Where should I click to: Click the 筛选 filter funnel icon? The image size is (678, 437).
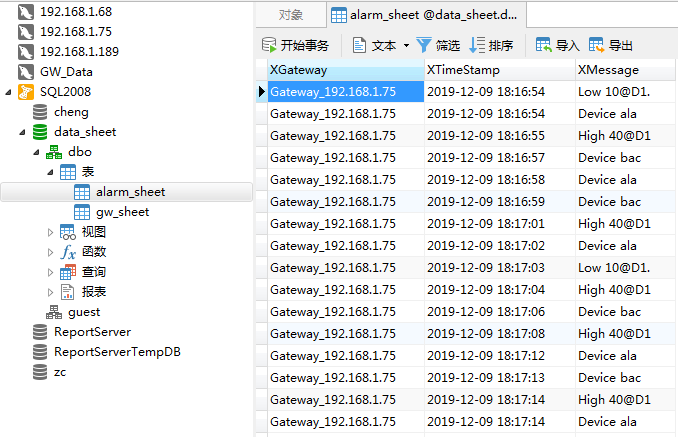tap(424, 45)
